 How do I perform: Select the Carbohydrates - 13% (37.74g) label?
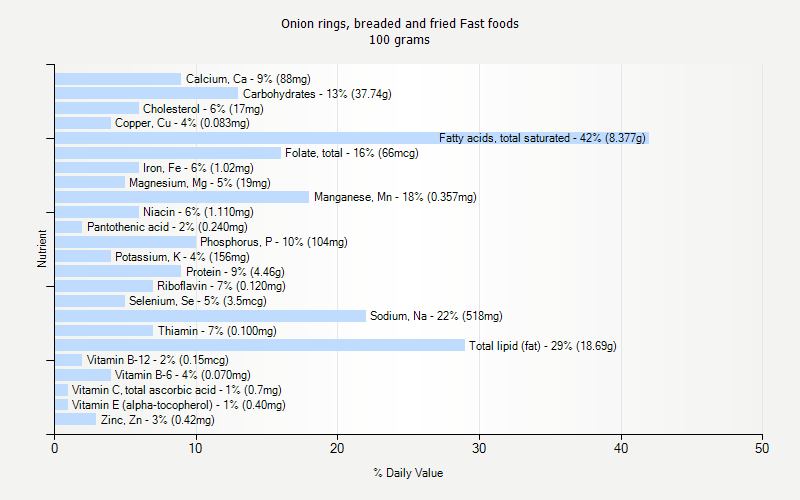[x=317, y=94]
